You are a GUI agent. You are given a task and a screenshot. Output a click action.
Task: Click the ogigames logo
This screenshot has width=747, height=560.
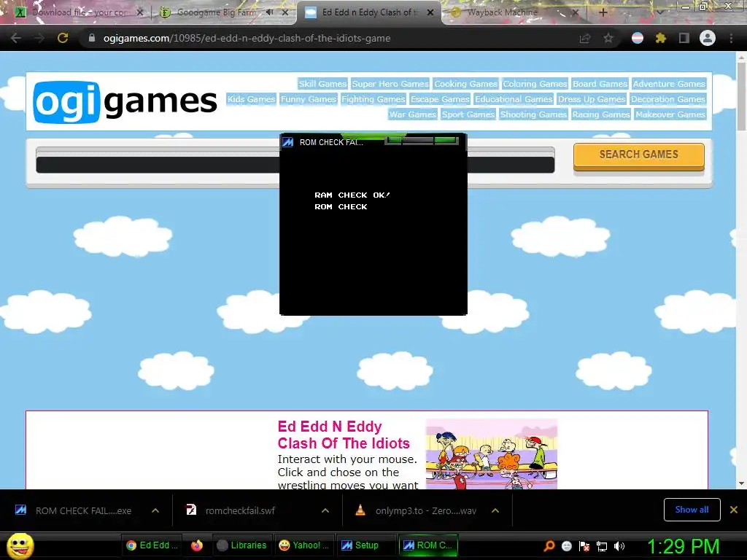[x=125, y=101]
